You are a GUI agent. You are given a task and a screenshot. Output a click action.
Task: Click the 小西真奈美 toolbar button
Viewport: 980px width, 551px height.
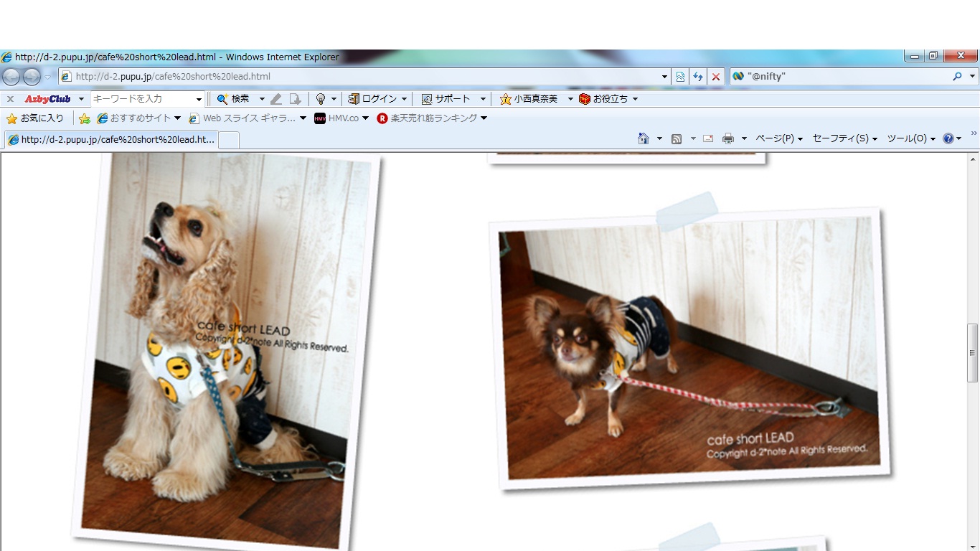click(529, 99)
